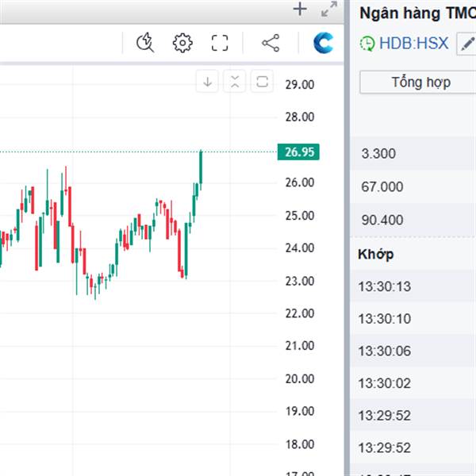Share the chart via share icon

coord(271,43)
